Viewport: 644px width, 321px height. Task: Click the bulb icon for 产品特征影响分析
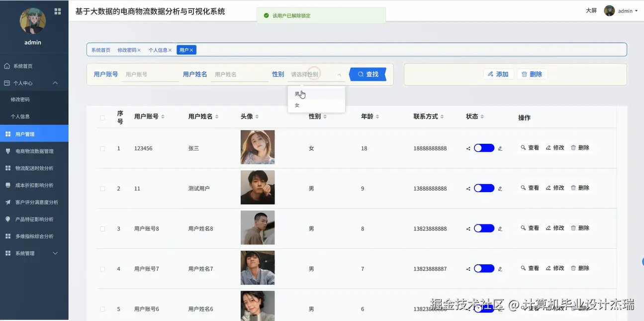(8, 219)
